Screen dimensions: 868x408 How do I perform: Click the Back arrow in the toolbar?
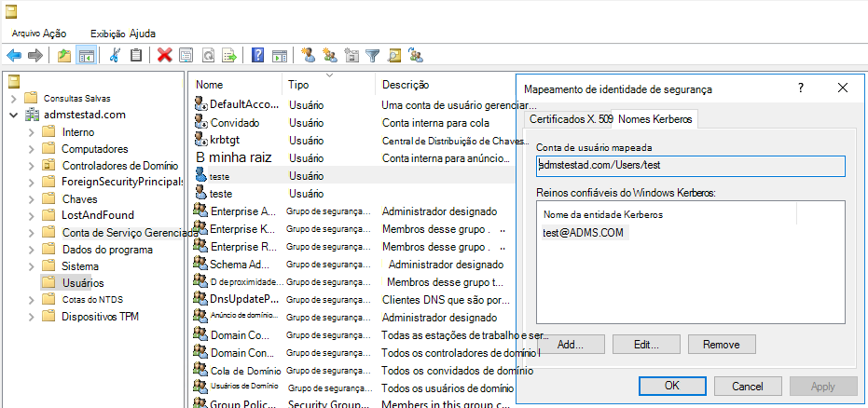tap(14, 55)
